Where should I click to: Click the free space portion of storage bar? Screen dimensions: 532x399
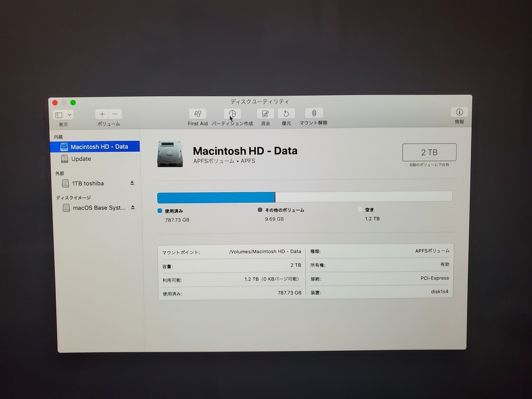pyautogui.click(x=364, y=196)
